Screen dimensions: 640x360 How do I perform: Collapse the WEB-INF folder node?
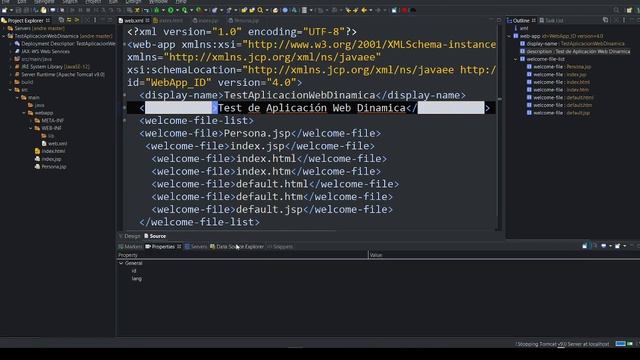(31, 128)
